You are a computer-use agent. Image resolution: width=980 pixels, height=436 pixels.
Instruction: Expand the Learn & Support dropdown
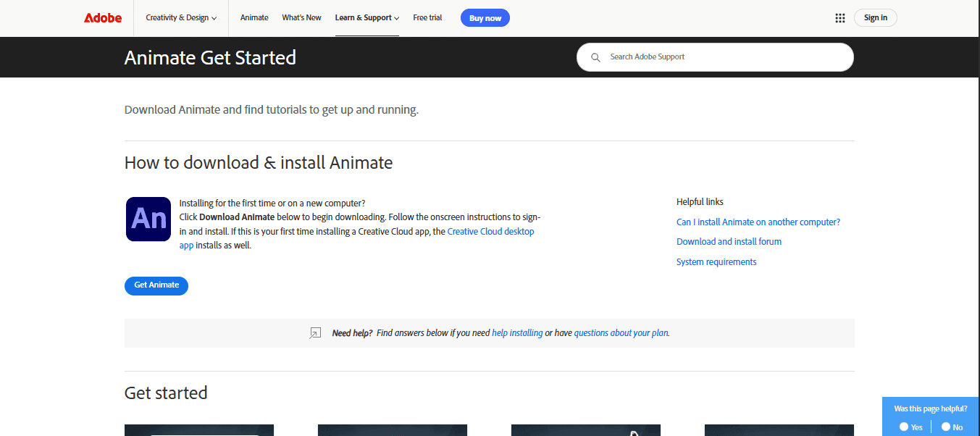pyautogui.click(x=367, y=18)
